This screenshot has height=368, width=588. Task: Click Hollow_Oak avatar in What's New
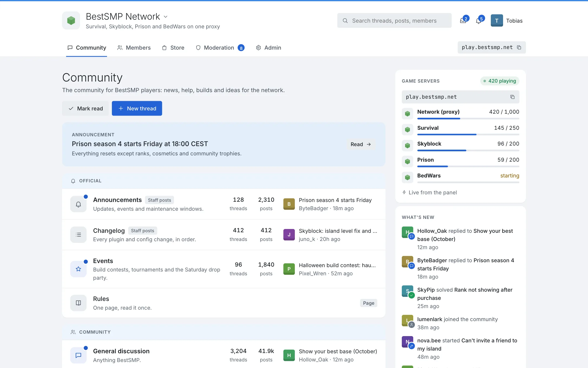coord(408,232)
